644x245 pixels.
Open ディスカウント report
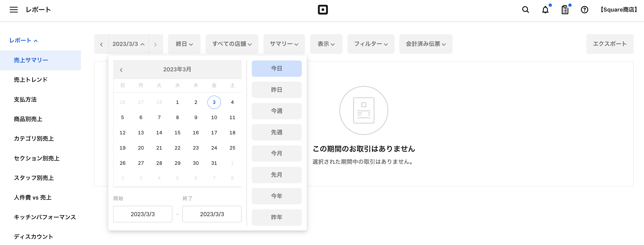33,237
